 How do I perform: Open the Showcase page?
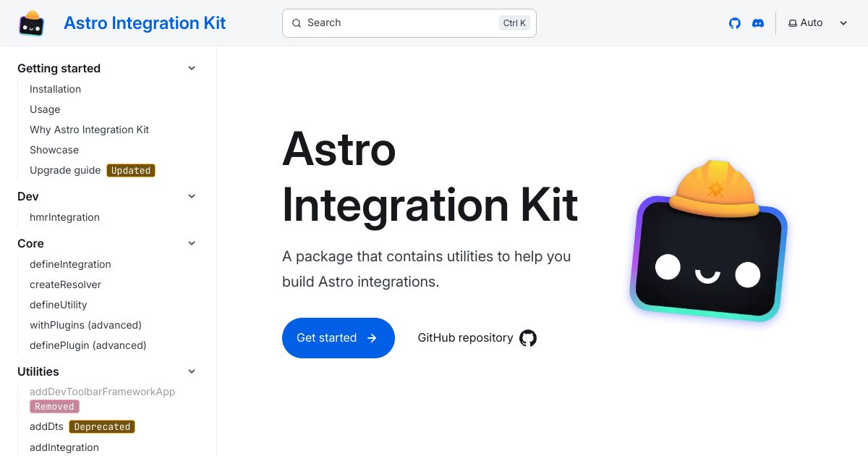click(54, 150)
